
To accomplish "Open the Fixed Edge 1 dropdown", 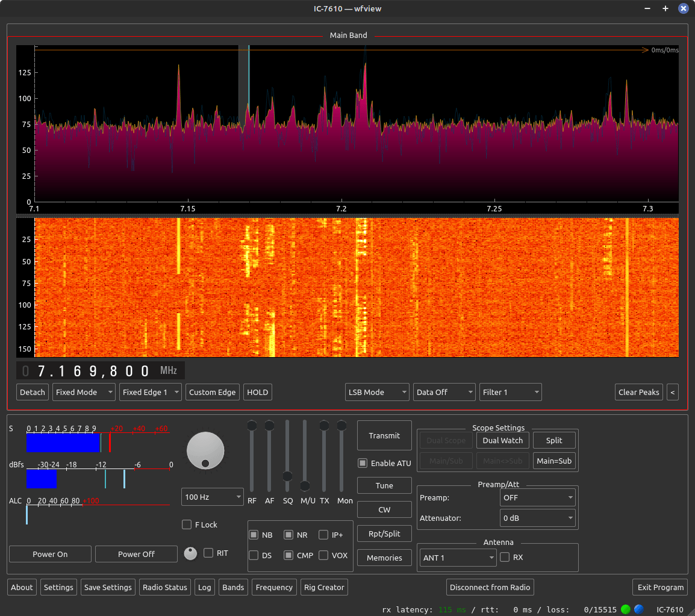I will 150,392.
